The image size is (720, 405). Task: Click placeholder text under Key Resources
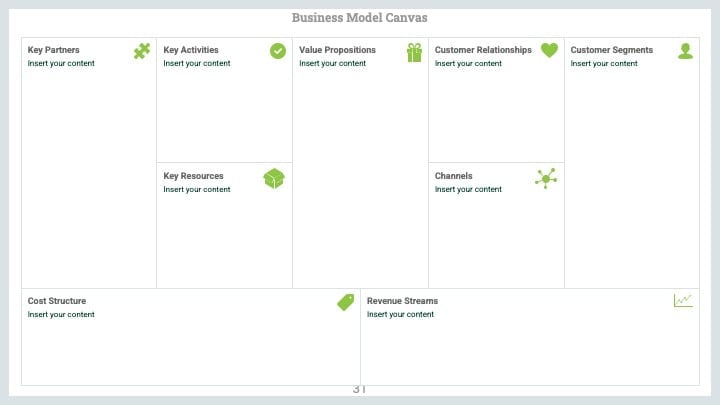pos(197,189)
